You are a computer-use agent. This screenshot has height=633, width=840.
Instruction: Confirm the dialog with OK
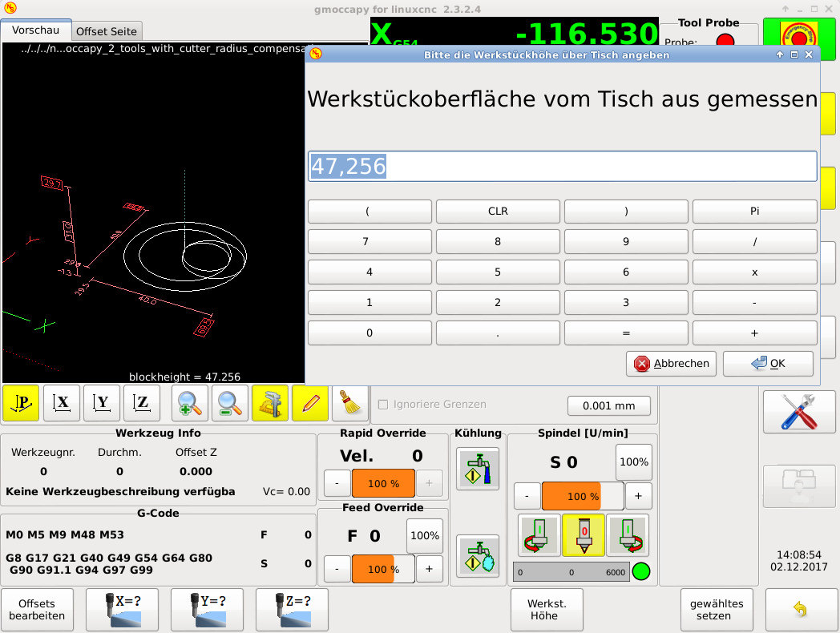coord(768,364)
